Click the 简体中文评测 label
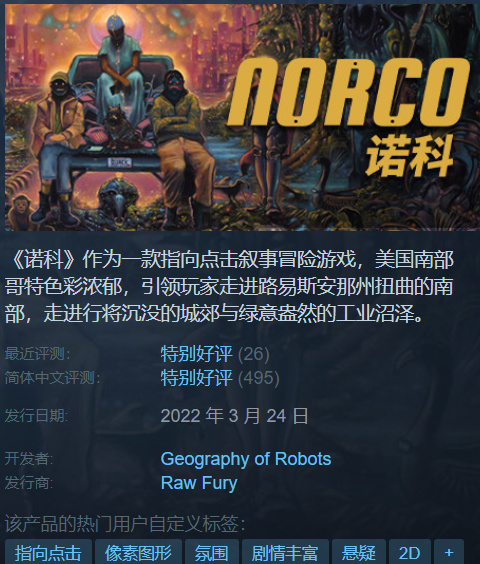The height and width of the screenshot is (564, 480). coord(53,378)
